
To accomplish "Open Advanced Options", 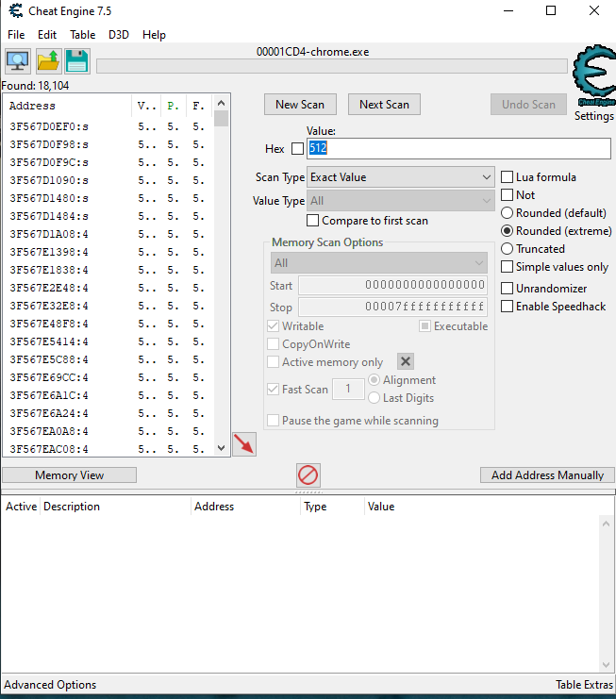I will 50,685.
